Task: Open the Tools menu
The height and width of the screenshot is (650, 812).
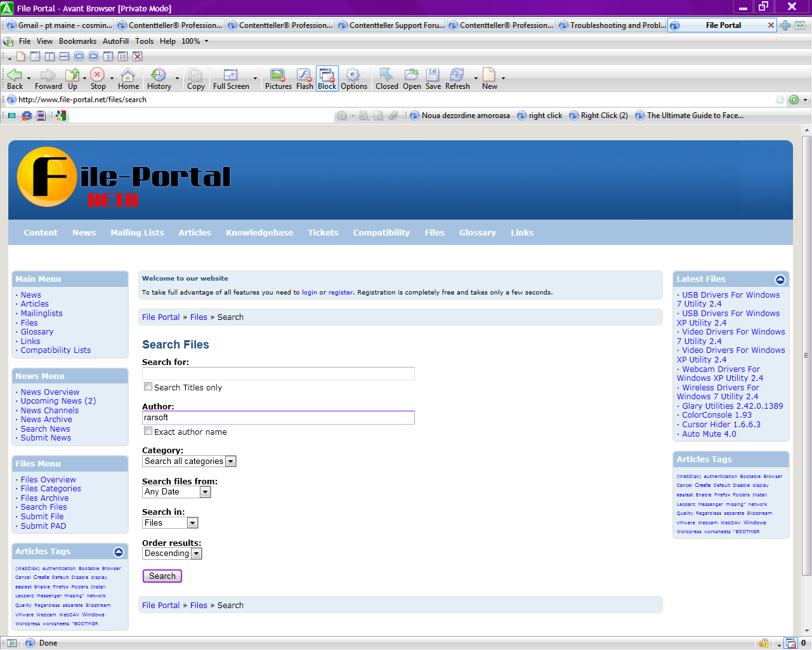Action: click(144, 41)
